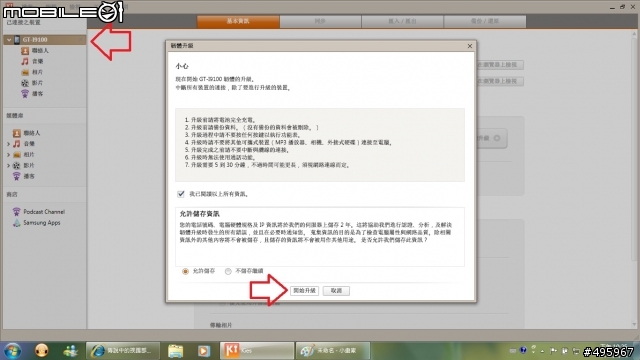Viewport: 640px width, 360px height.
Task: Click the 小心 caution heading
Action: click(182, 66)
